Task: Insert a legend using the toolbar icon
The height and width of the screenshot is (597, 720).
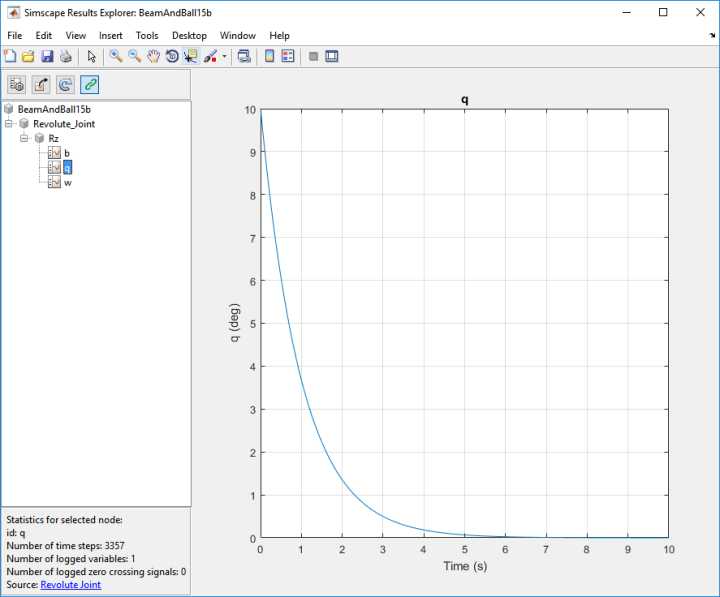Action: [288, 56]
